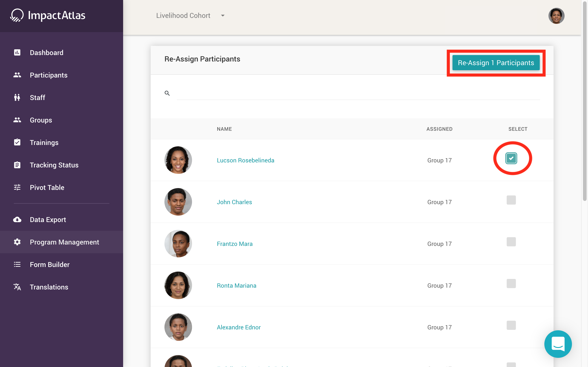Go to Tracking Status menu item
Image resolution: width=588 pixels, height=367 pixels.
pyautogui.click(x=54, y=165)
